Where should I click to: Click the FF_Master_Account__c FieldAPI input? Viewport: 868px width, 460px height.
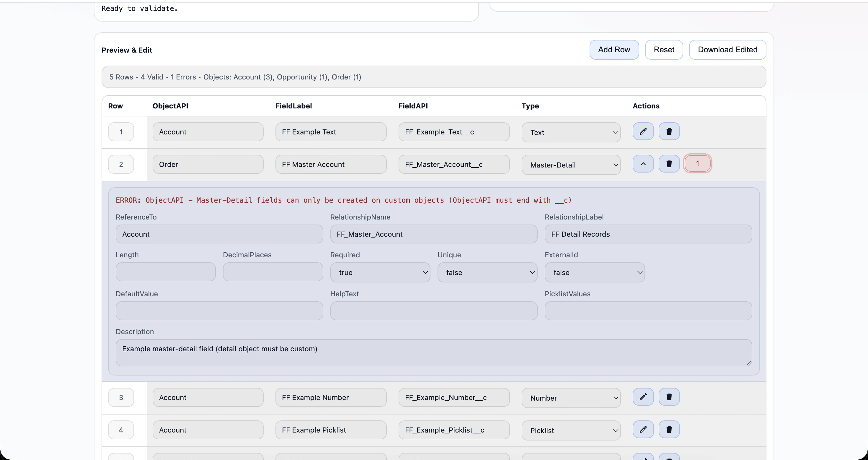pos(454,164)
